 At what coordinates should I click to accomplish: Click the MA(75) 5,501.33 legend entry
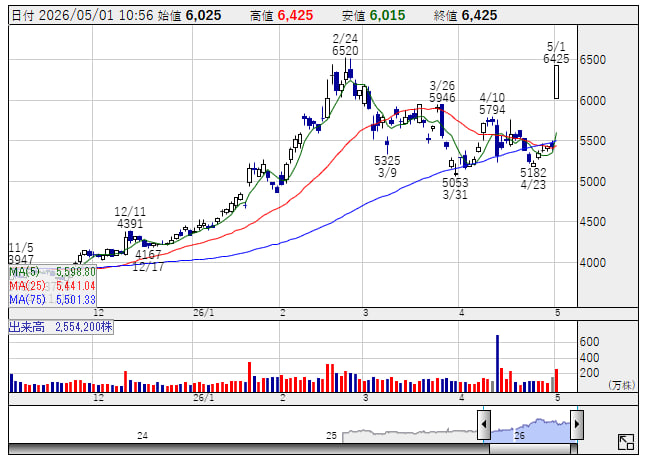coord(52,299)
